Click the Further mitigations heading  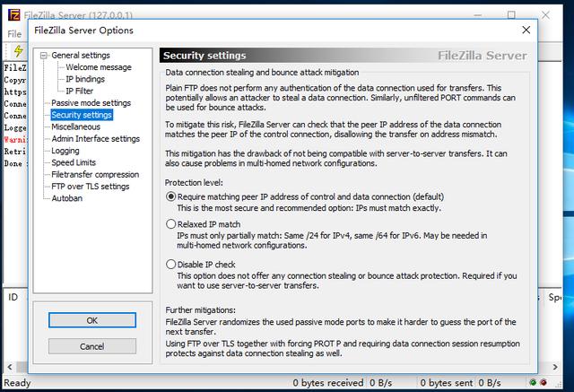(x=200, y=310)
